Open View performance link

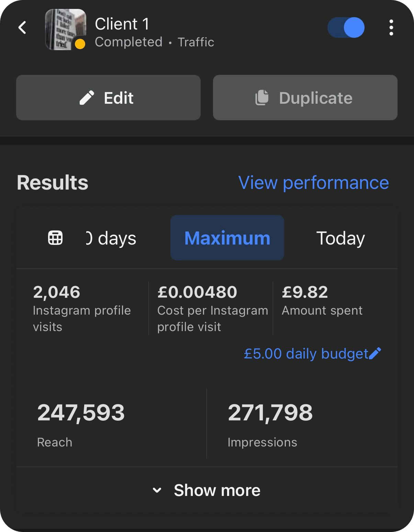[313, 182]
